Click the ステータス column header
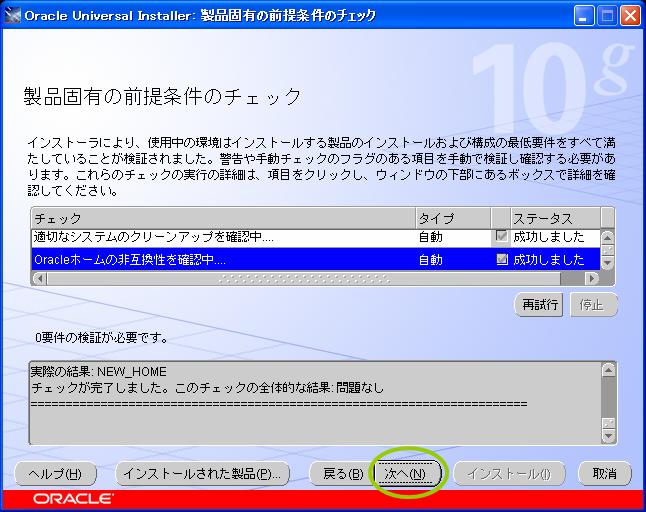Viewport: 646px width, 512px height. point(555,218)
